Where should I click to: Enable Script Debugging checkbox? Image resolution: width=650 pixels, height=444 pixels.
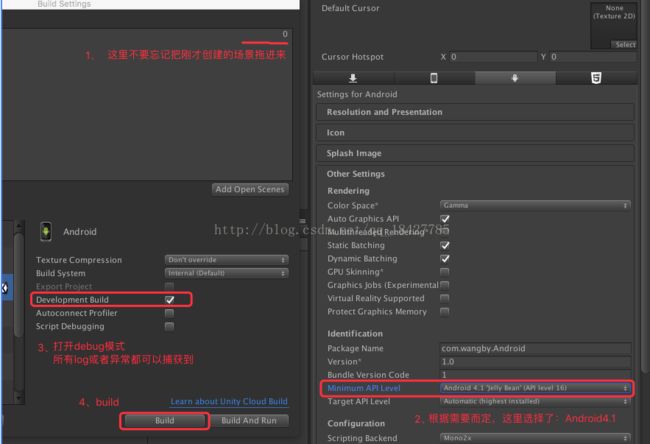pos(169,326)
